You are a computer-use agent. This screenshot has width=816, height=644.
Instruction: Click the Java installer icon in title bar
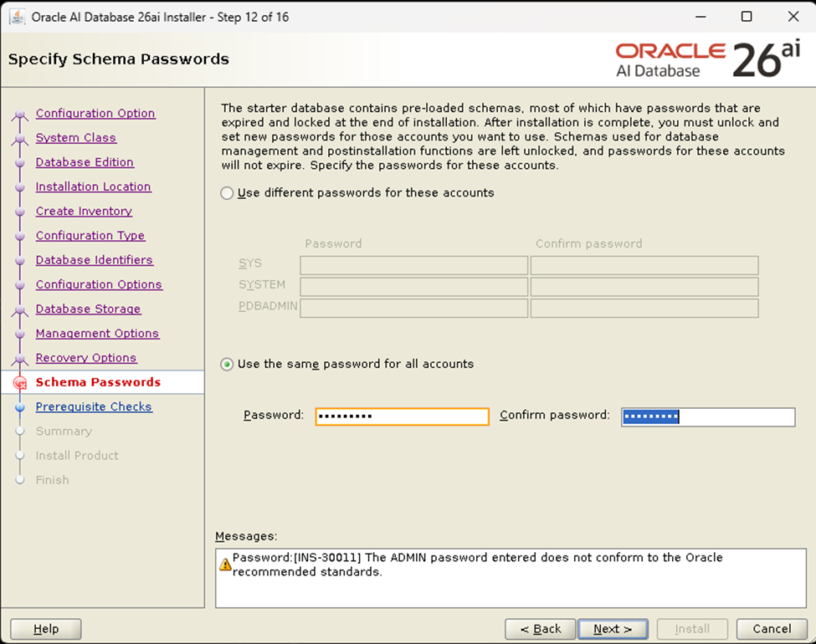click(x=18, y=17)
